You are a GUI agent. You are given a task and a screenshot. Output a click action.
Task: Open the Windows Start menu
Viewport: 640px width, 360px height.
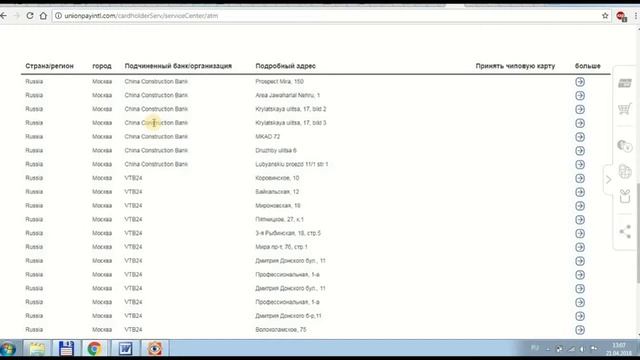pyautogui.click(x=8, y=349)
